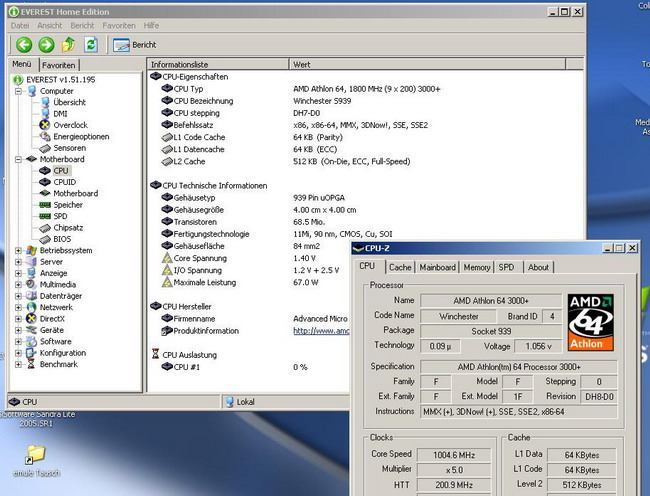Open the Ansicht menu
650x496 pixels.
coord(50,26)
